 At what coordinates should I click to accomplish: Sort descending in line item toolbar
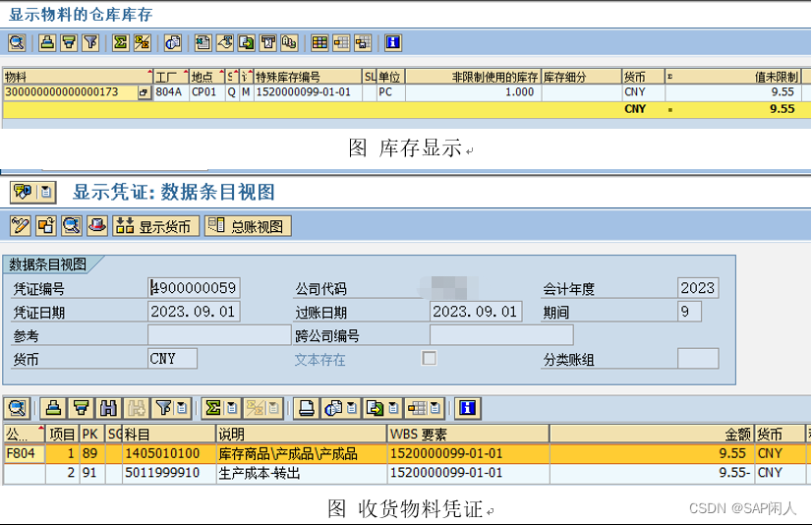click(82, 409)
